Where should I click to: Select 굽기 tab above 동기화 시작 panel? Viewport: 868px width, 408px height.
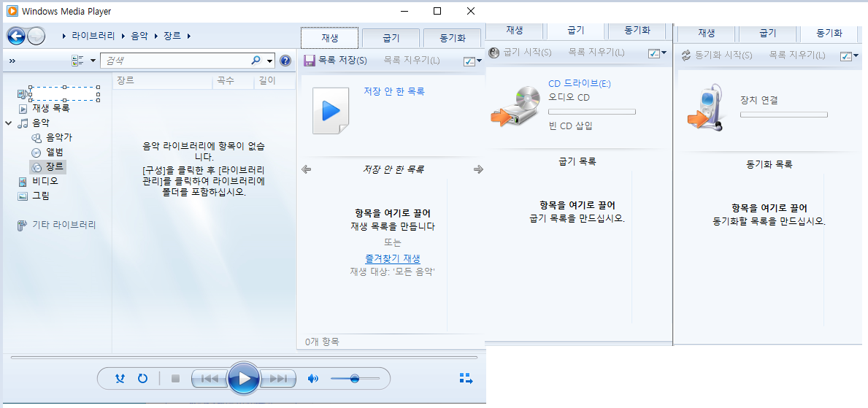coord(768,34)
